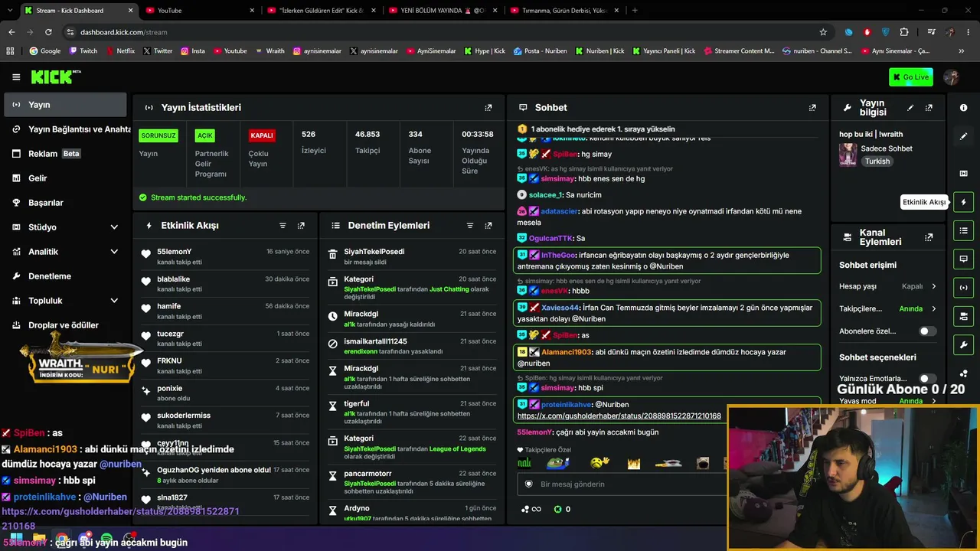Click username Alamanci1903 in the chat

567,352
